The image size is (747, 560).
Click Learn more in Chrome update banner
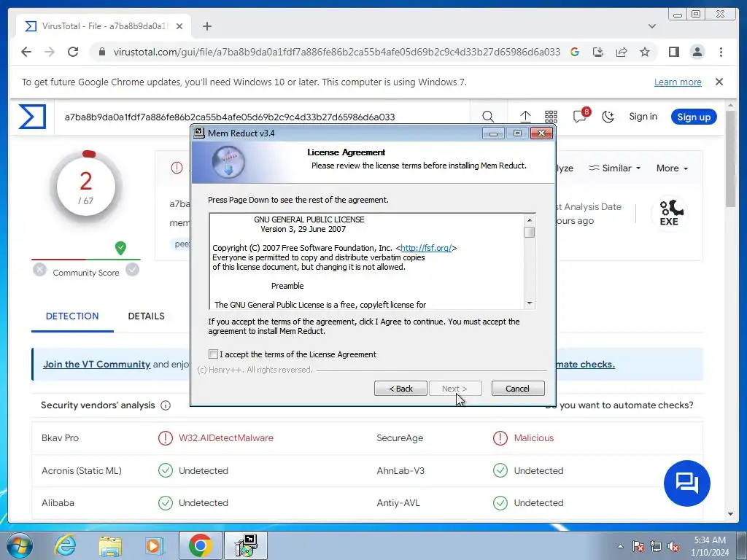(x=678, y=82)
